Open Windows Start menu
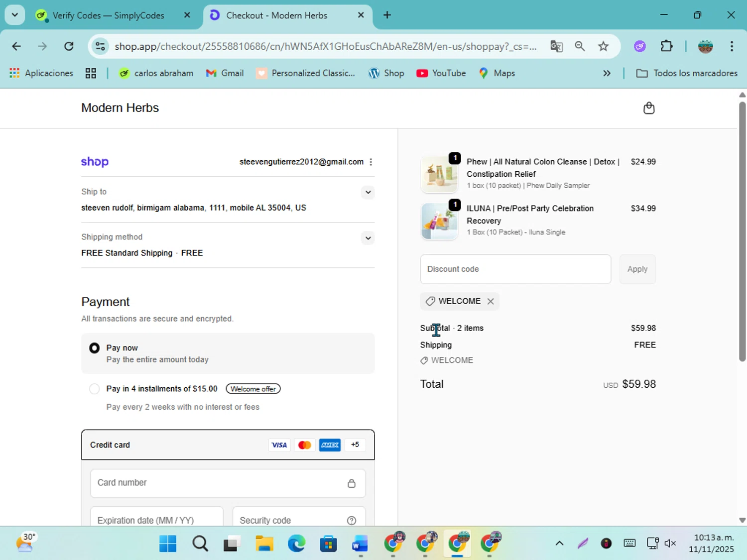This screenshot has width=747, height=560. [168, 544]
